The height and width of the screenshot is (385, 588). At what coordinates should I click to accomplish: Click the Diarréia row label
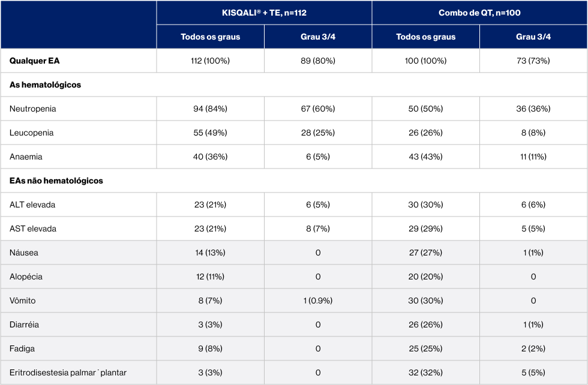(x=25, y=324)
